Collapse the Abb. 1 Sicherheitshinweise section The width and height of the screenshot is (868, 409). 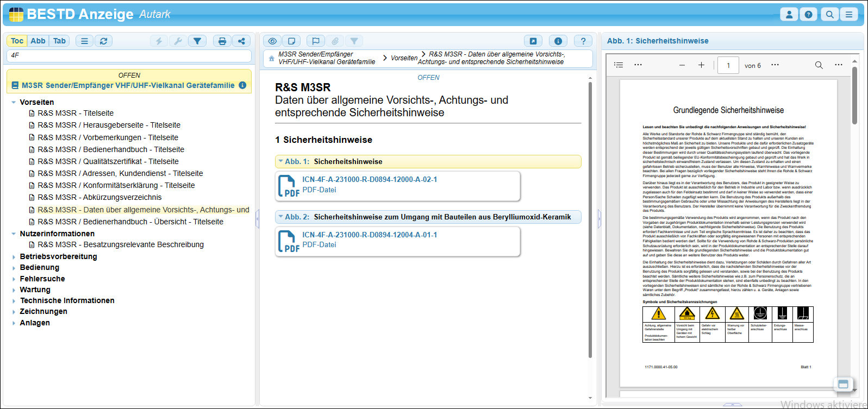click(280, 161)
